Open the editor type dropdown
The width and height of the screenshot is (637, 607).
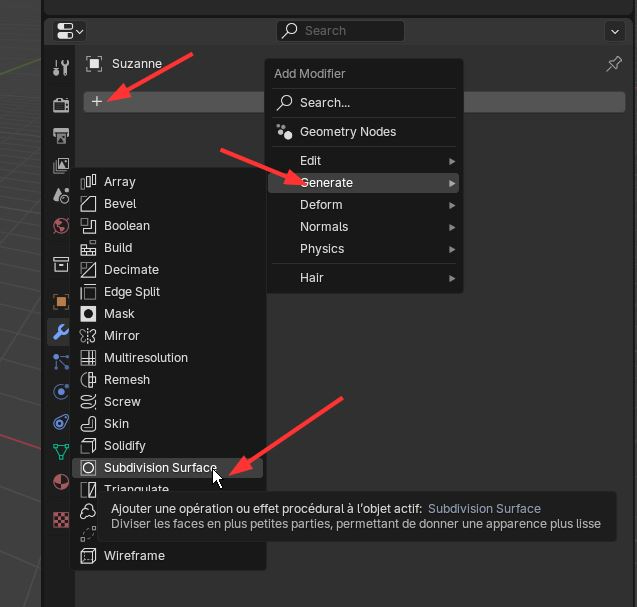pos(69,31)
